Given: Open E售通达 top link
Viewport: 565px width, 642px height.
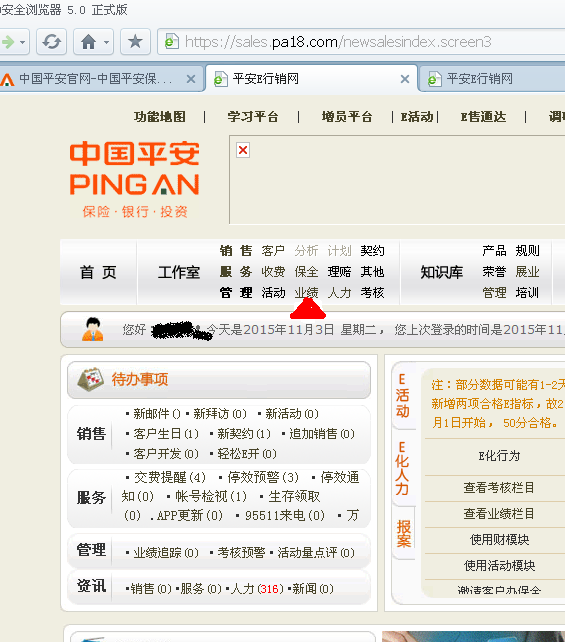Looking at the screenshot, I should point(483,117).
